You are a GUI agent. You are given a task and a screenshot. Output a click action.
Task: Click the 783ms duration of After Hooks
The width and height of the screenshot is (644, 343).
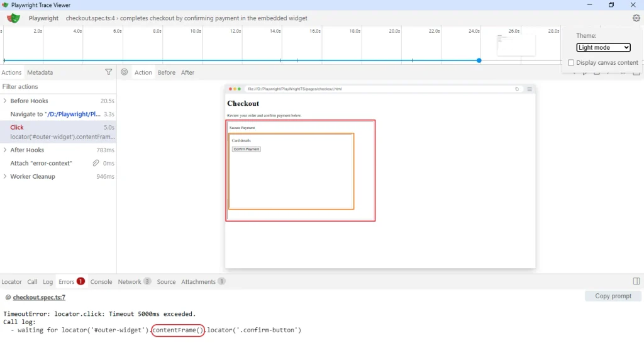105,150
